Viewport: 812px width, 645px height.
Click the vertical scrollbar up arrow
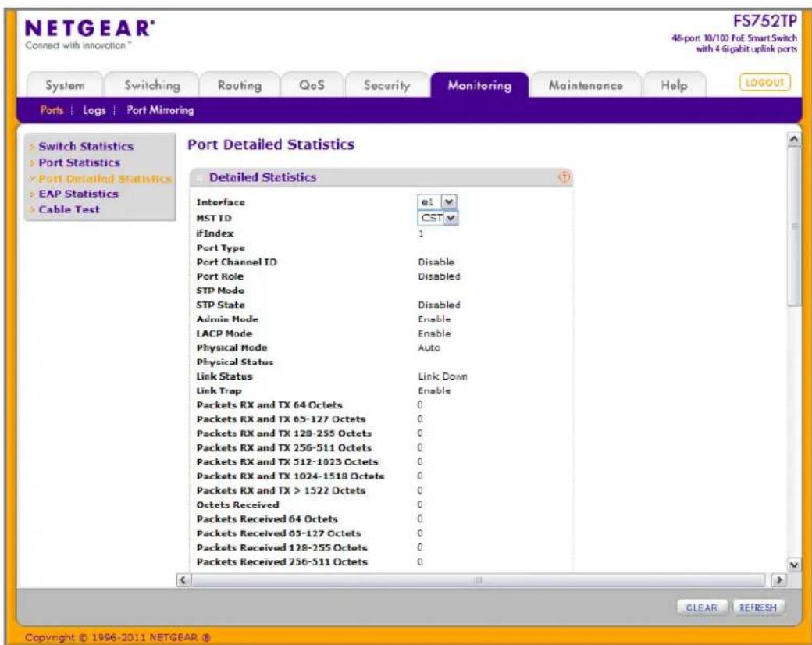click(x=793, y=139)
